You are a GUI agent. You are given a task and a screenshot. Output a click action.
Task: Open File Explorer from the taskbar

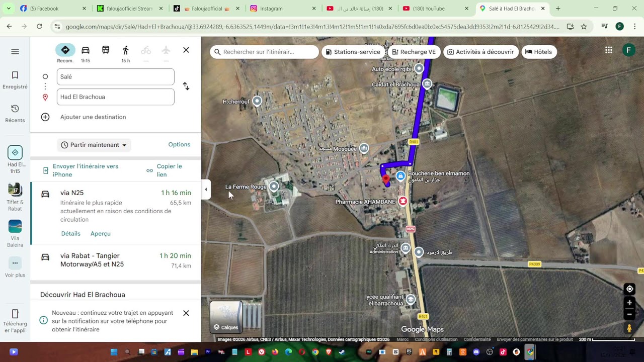[x=194, y=352]
